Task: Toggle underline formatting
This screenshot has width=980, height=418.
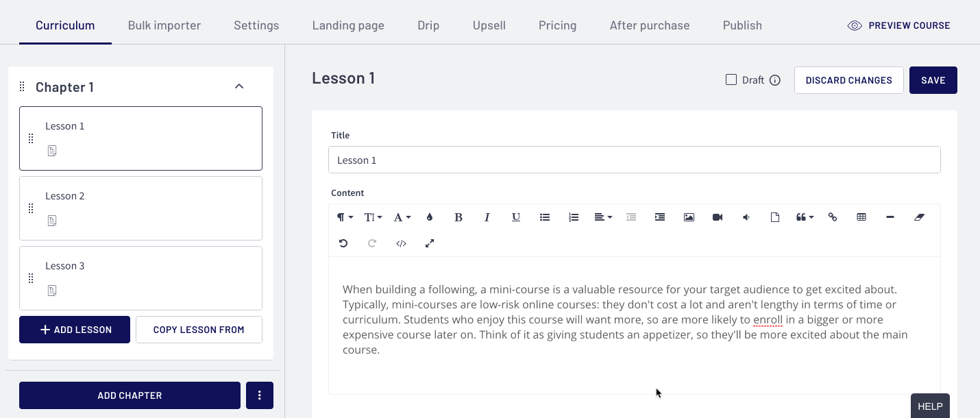Action: 516,217
